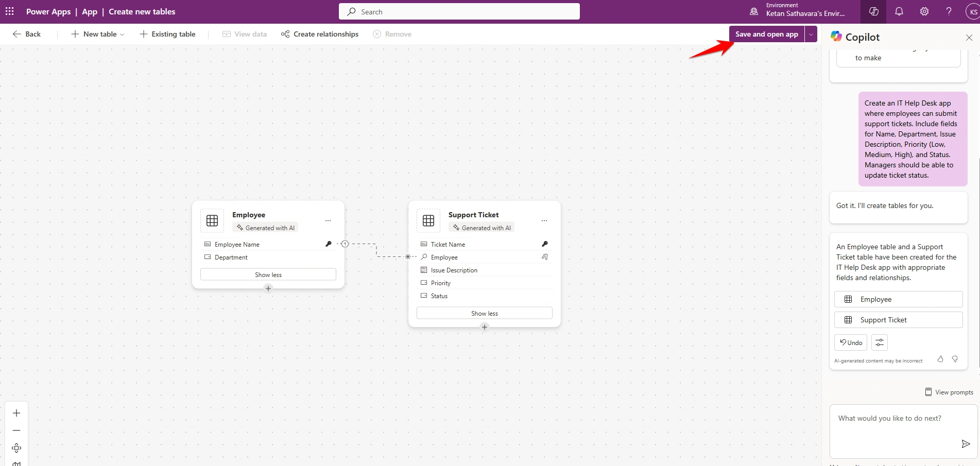This screenshot has width=980, height=466.
Task: Select the Employee Name column row
Action: [268, 244]
